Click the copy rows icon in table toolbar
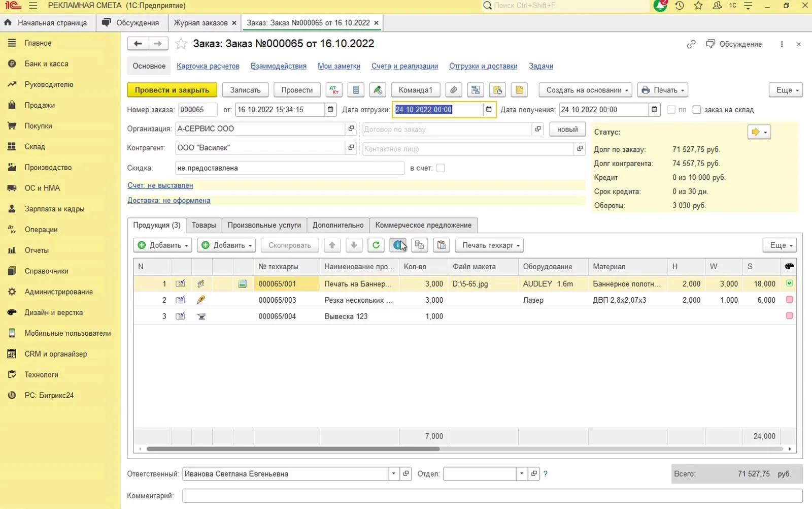The image size is (812, 509). tap(419, 245)
